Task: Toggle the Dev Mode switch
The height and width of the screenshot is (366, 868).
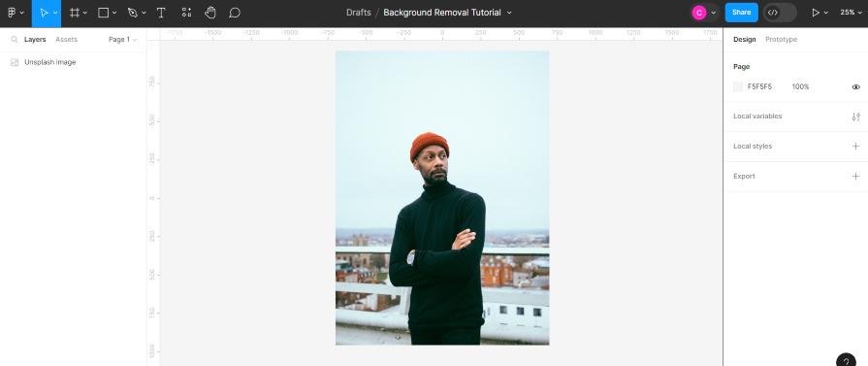Action: [x=780, y=13]
